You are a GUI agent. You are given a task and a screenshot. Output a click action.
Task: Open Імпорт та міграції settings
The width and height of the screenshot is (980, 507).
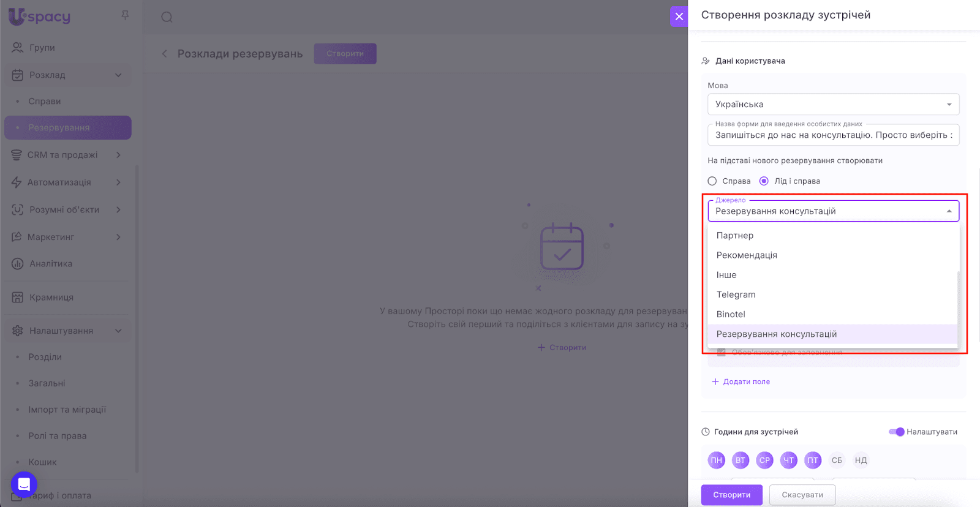[x=67, y=410]
